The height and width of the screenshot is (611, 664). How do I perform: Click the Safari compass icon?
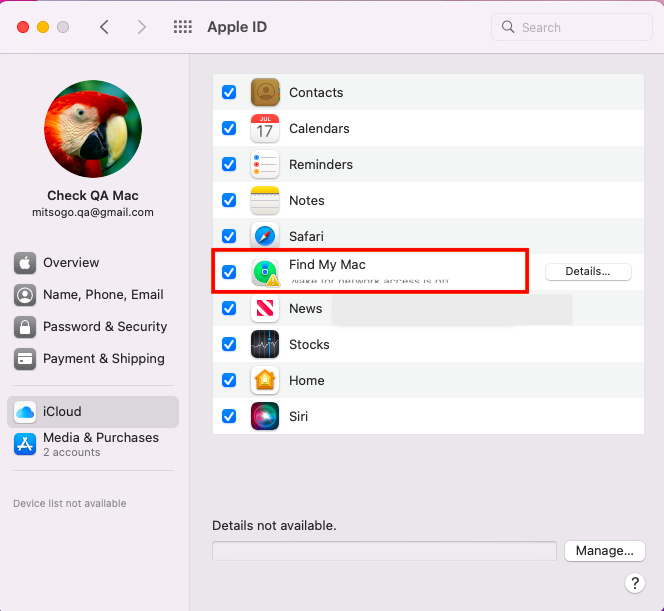point(265,235)
